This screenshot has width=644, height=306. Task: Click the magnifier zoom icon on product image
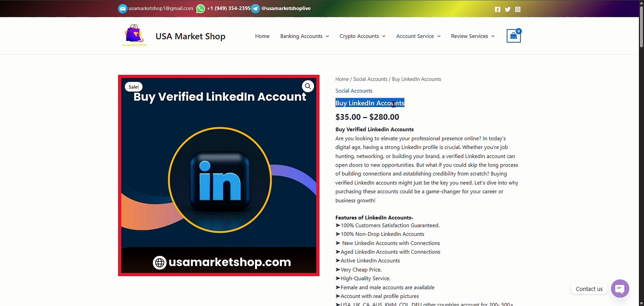click(308, 86)
